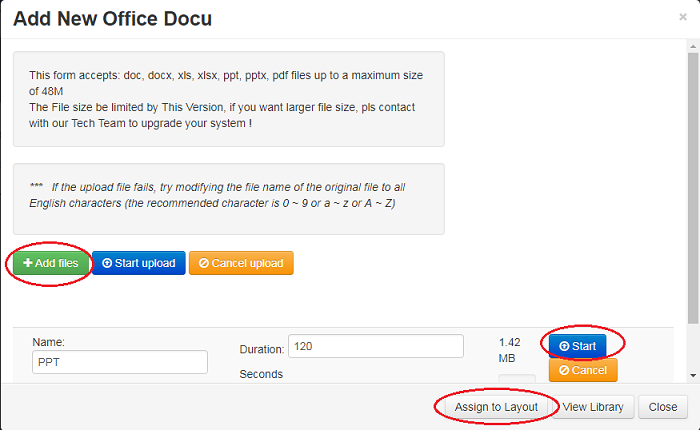The height and width of the screenshot is (430, 700).
Task: Click the Duration: label
Action: click(262, 349)
